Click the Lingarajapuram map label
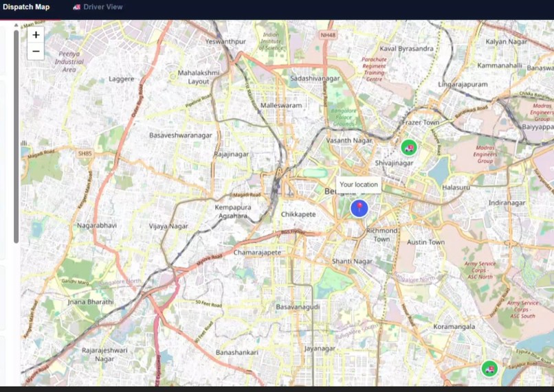 pos(463,84)
